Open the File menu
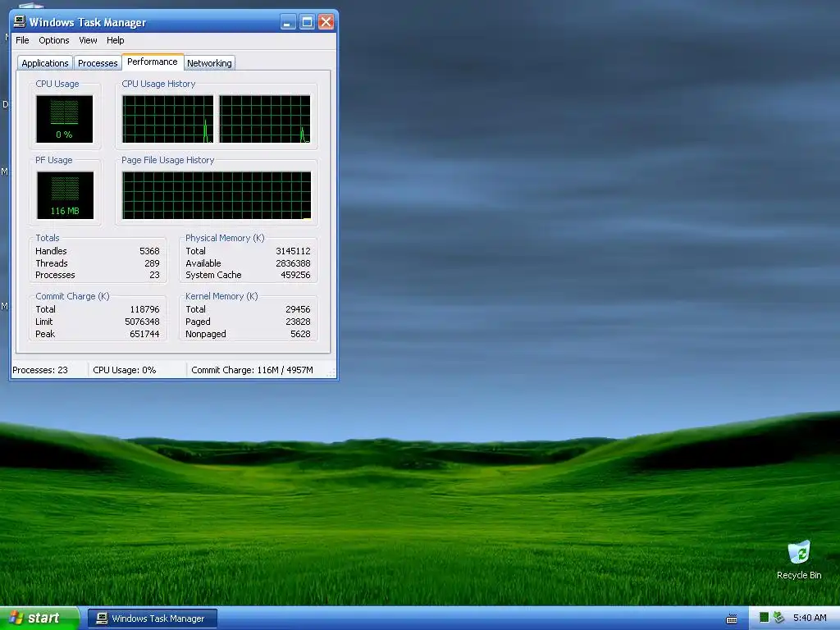 (22, 40)
